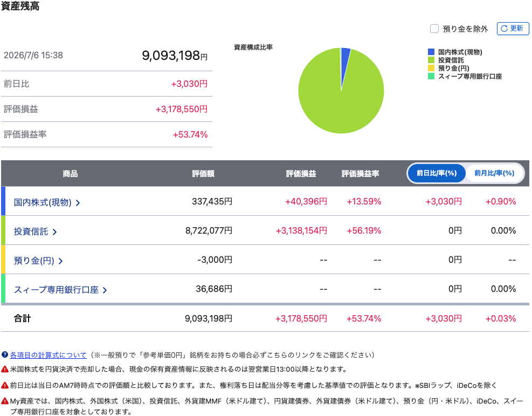Screen dimensions: 532x416
Task: Click teal スイープ専用銀行口座 legend swatch
Action: 431,77
